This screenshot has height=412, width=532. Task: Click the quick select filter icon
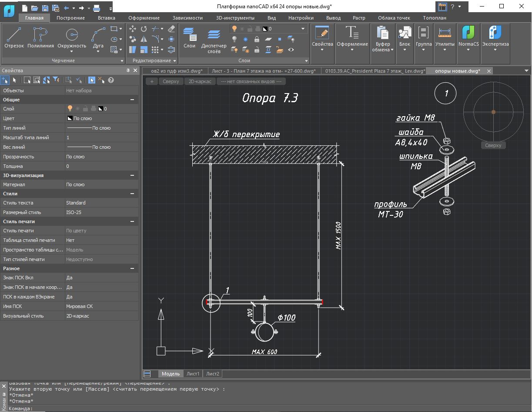(x=56, y=80)
